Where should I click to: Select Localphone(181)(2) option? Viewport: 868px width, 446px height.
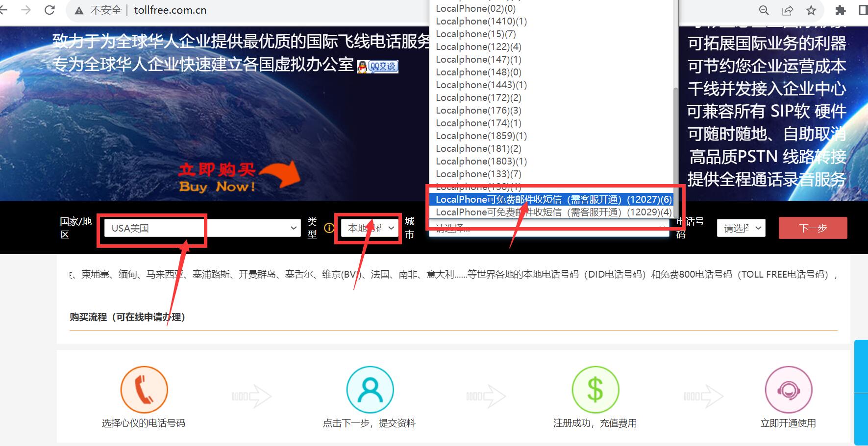click(551, 148)
